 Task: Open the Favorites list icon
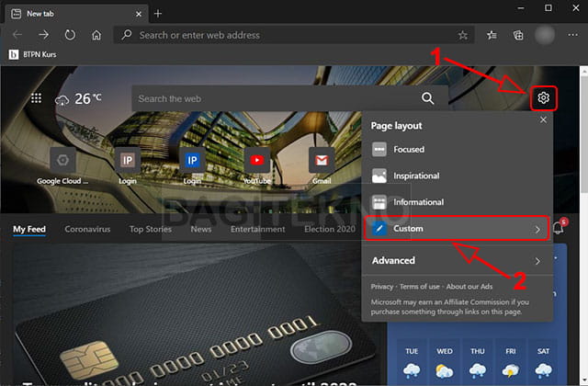click(x=492, y=35)
